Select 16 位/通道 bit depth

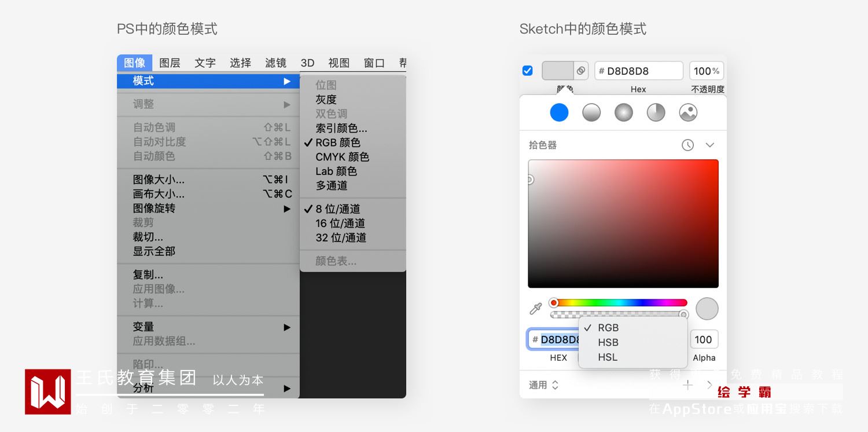click(353, 224)
